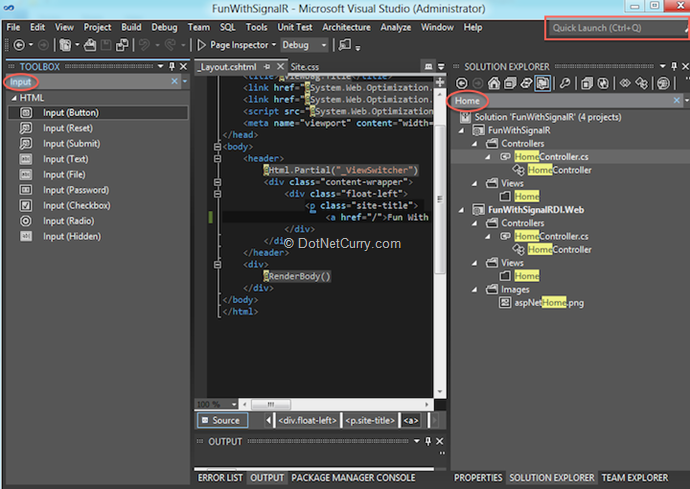
Task: Click the Input (Checkbox) toolbox icon
Action: coord(26,205)
